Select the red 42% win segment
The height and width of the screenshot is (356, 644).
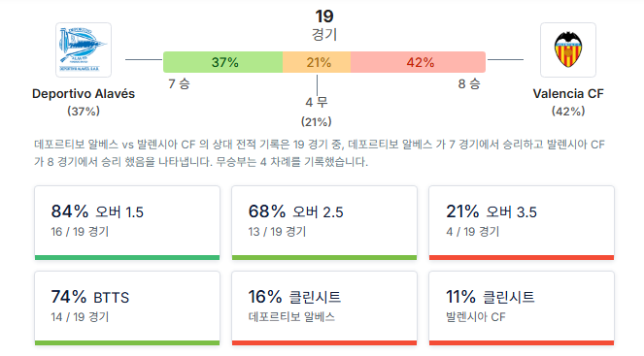[x=418, y=62]
